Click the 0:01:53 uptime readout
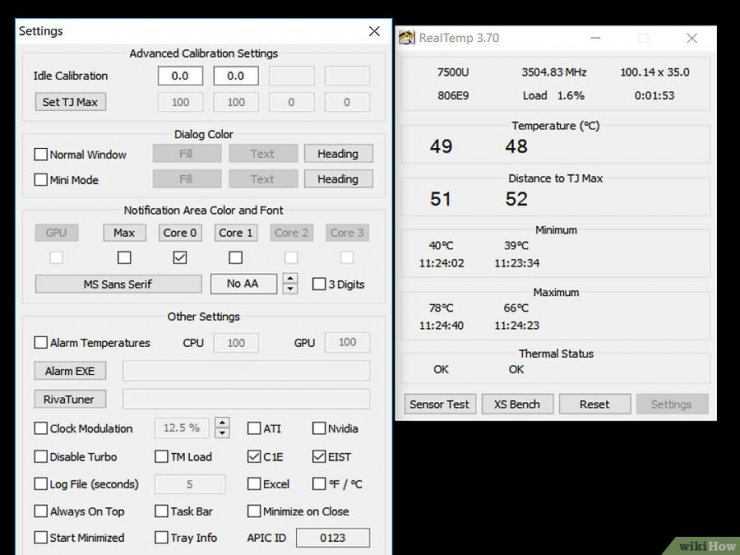The height and width of the screenshot is (555, 740). [x=655, y=96]
